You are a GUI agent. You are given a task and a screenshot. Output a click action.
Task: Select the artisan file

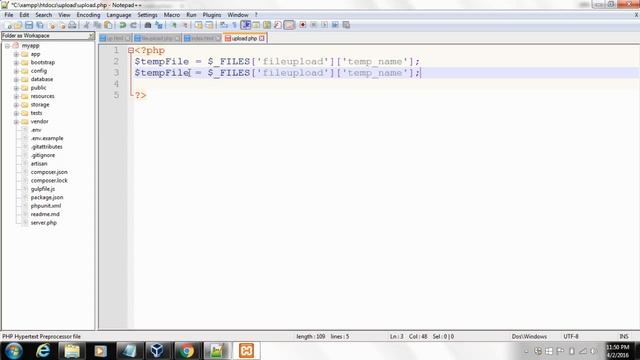[x=39, y=164]
